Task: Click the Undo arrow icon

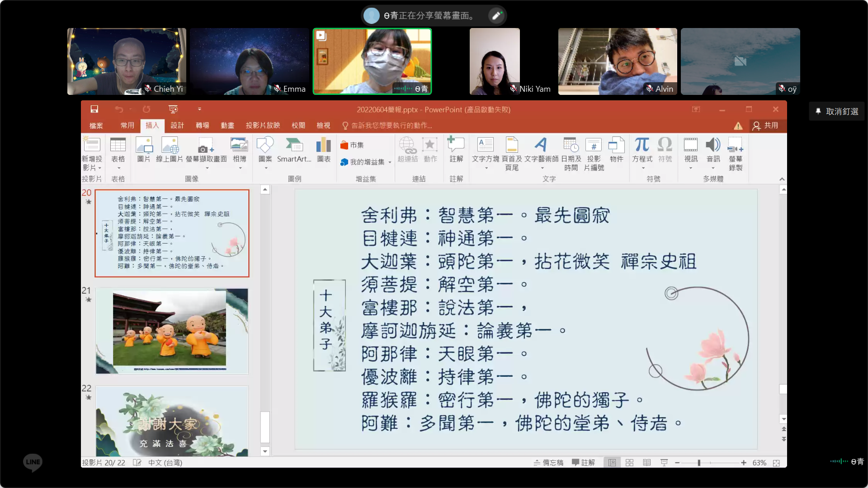Action: coord(119,109)
